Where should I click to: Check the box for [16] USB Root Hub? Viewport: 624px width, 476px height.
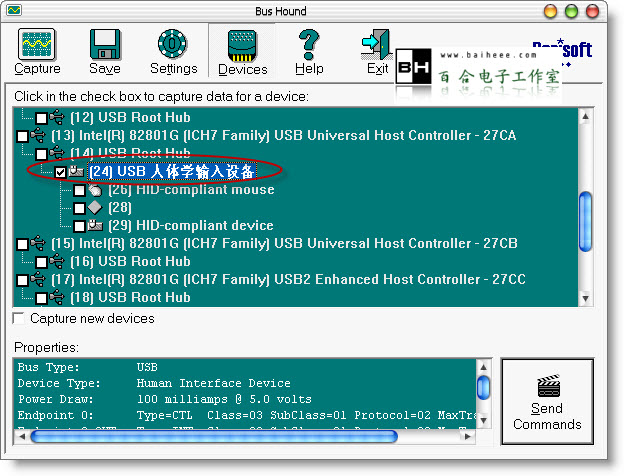click(x=41, y=262)
